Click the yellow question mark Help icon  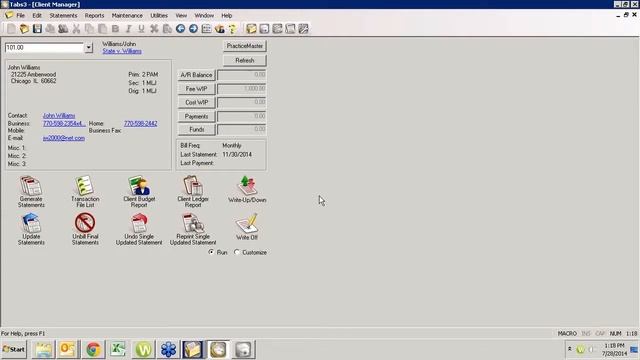pos(233,29)
